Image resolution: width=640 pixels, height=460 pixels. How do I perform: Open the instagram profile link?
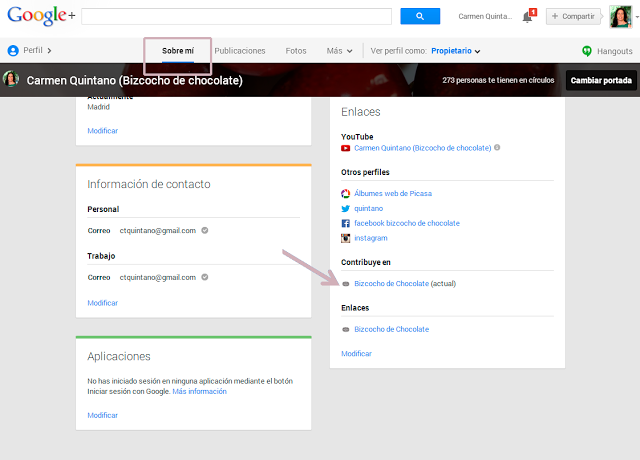pyautogui.click(x=371, y=238)
